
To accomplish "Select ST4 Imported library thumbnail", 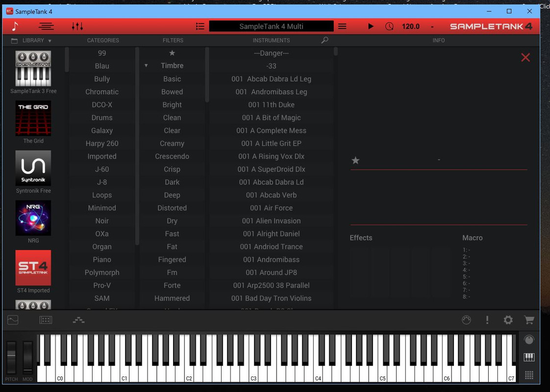I will (33, 268).
